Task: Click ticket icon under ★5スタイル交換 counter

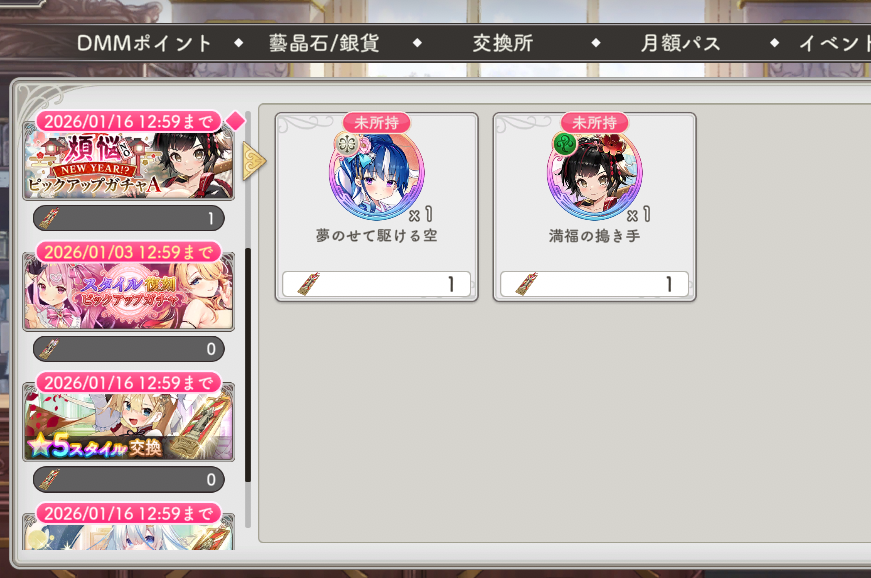Action: click(x=49, y=479)
